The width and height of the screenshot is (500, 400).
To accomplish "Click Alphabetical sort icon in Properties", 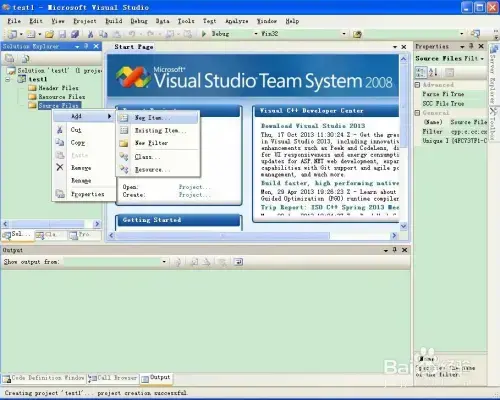I will pos(433,72).
